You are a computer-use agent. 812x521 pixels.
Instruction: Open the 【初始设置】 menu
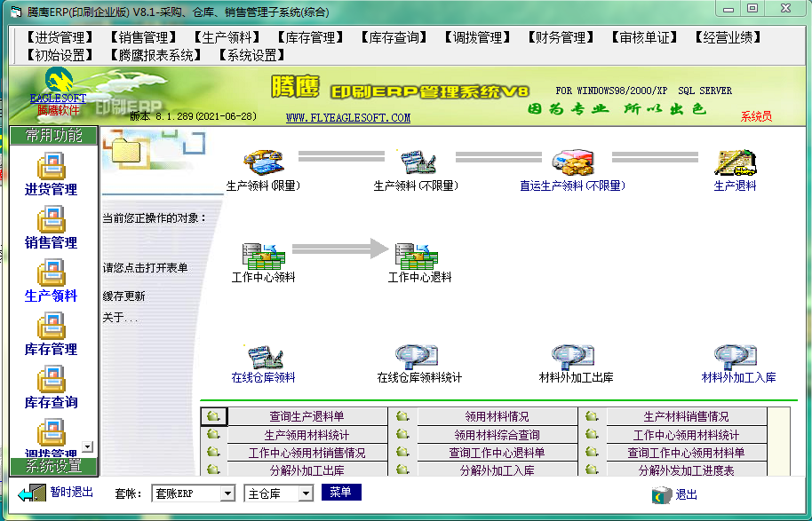[x=59, y=55]
